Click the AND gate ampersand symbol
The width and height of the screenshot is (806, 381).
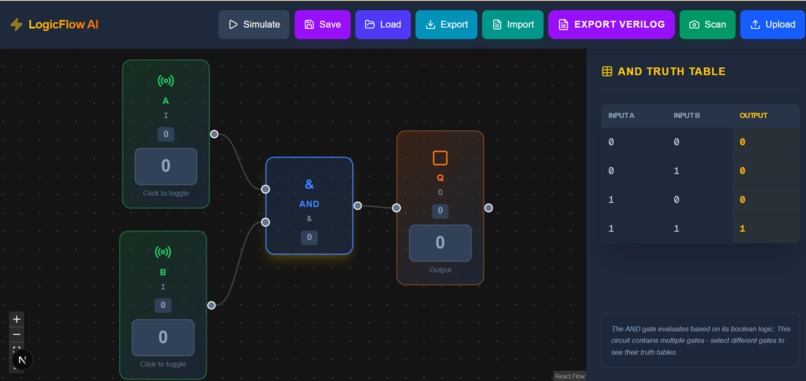click(x=309, y=184)
